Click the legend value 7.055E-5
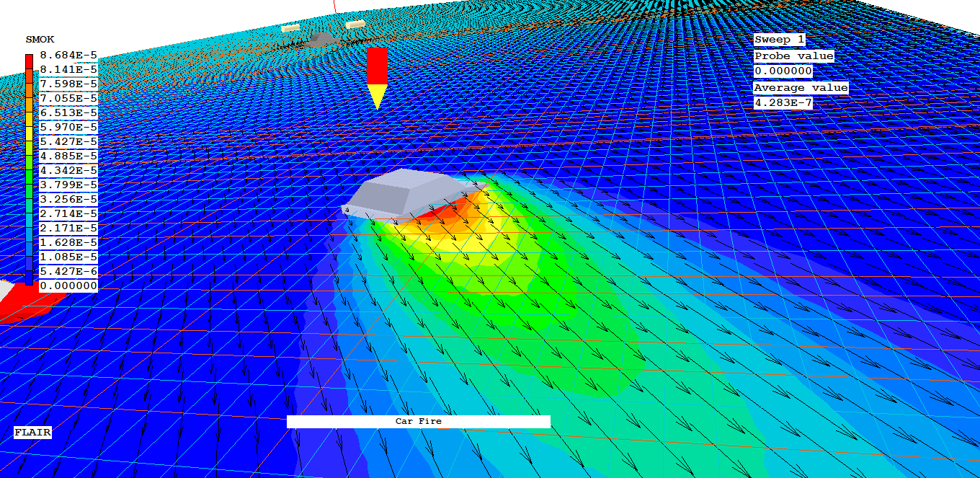Screen dimensions: 980x478 coord(68,98)
